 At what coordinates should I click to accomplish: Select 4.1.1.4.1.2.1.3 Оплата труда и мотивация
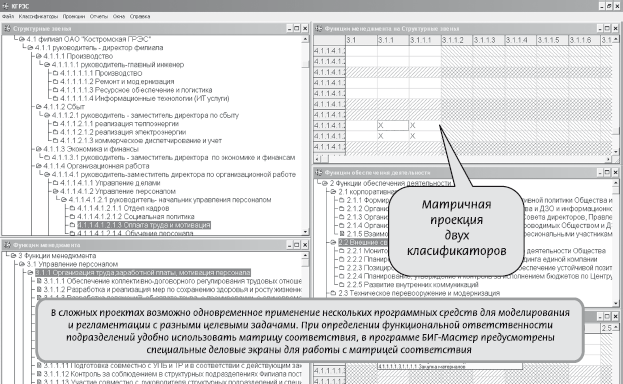[x=143, y=225]
